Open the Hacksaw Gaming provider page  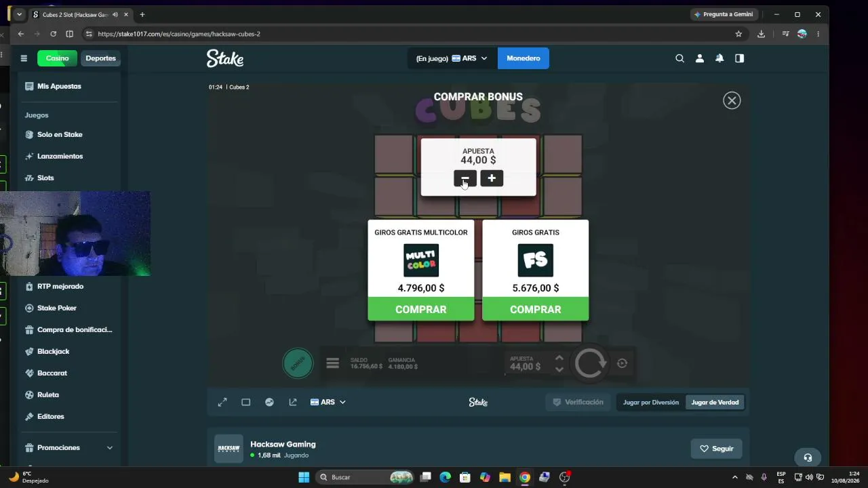283,444
